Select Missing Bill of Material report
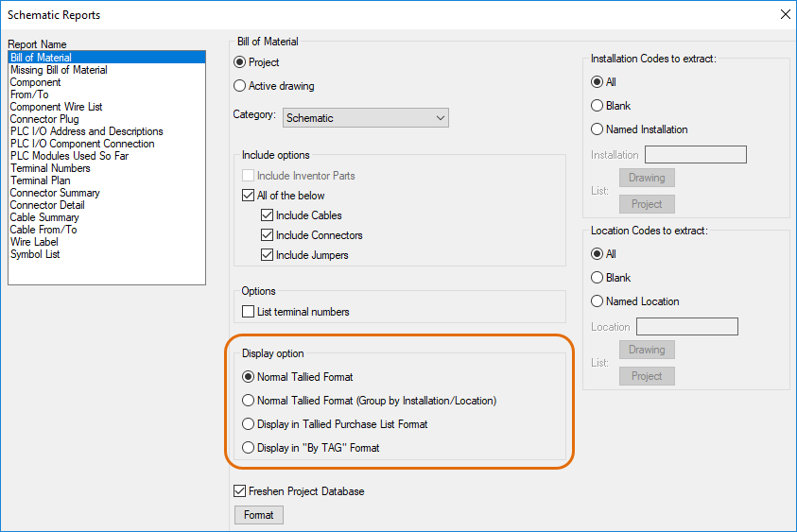This screenshot has width=797, height=532. (59, 70)
